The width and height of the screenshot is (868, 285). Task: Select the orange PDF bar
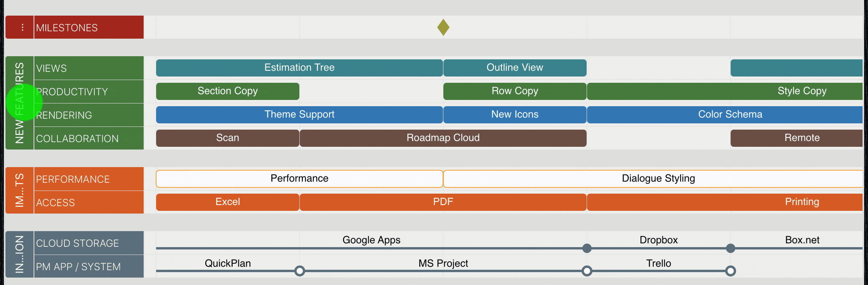click(443, 202)
